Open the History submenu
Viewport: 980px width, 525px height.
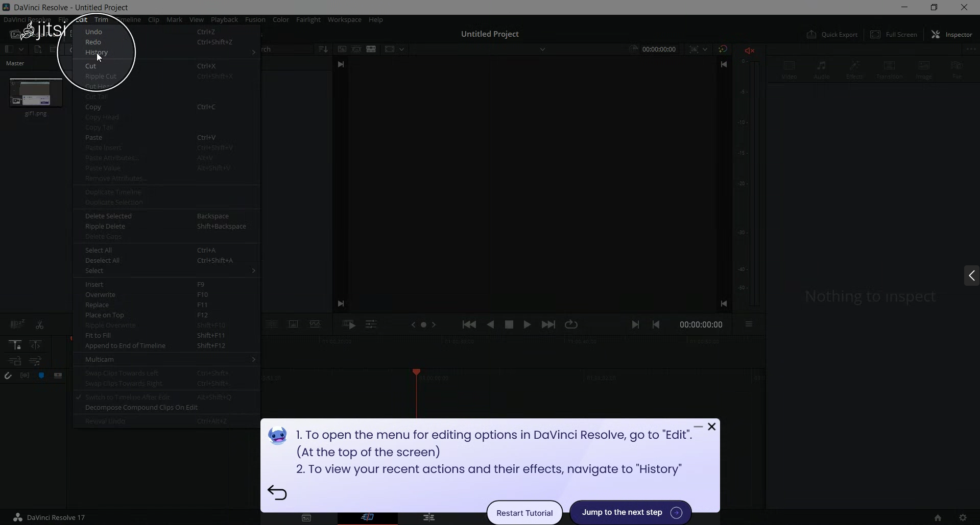tap(97, 53)
